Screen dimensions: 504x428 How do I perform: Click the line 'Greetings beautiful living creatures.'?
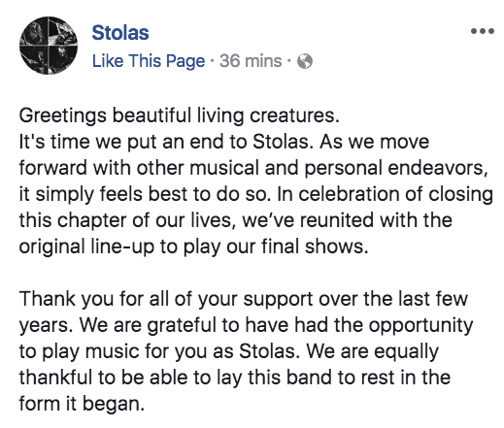click(179, 115)
